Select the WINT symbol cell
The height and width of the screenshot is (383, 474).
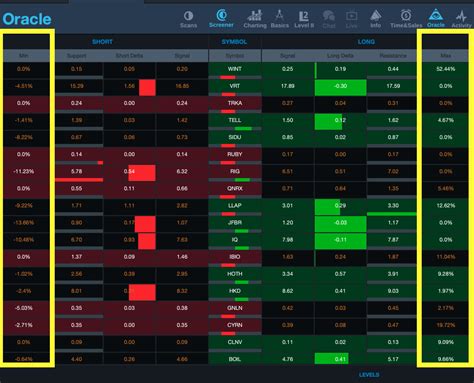point(235,69)
